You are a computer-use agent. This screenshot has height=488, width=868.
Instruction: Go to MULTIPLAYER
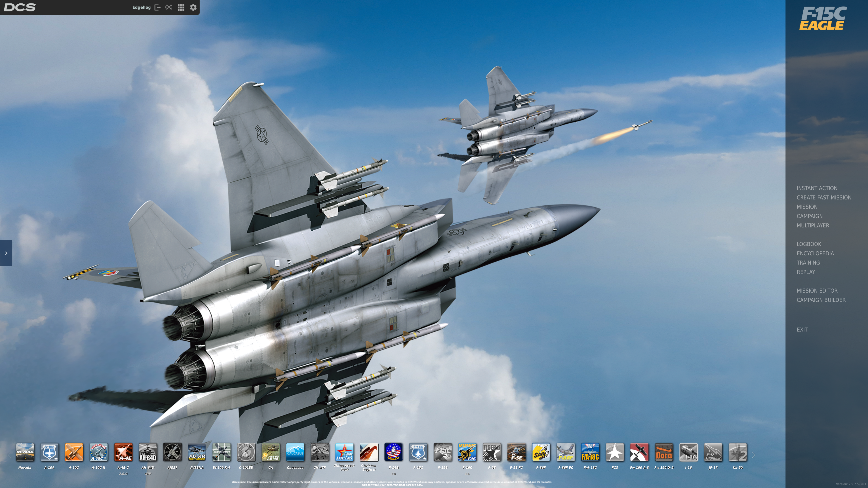click(813, 226)
